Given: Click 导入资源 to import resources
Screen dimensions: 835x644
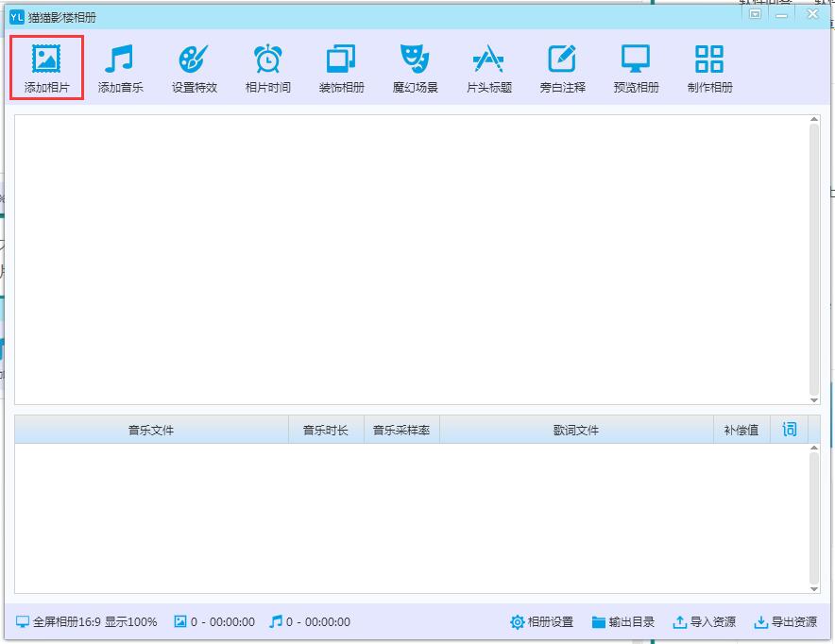Looking at the screenshot, I should tap(704, 622).
